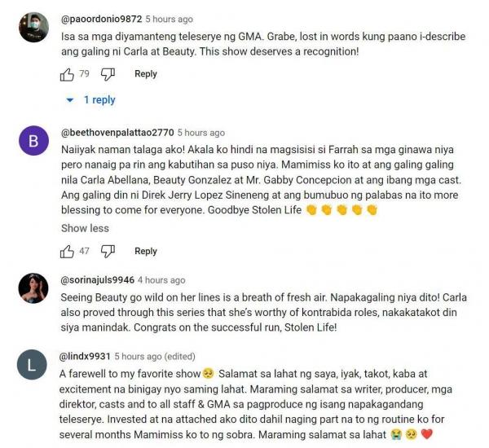Dislike the comment by @beethovenpalattao2770

108,251
